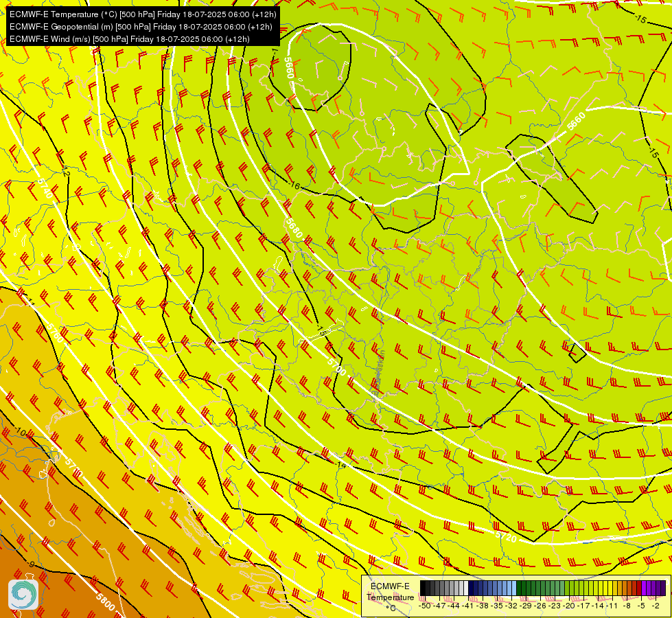Click the -23 value on the legend scale
Screen dimensions: 672x618
click(555, 606)
